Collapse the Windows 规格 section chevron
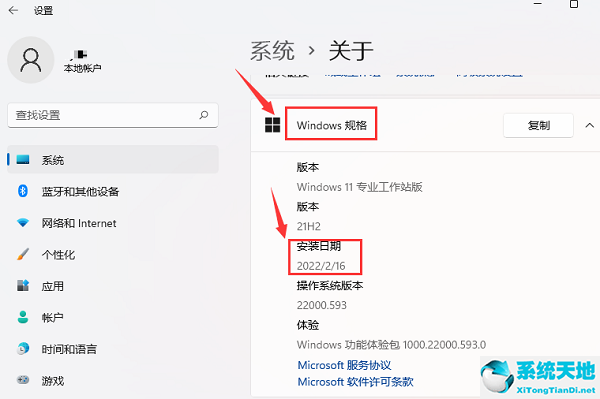Screen dimensions: 600x399 pos(590,125)
